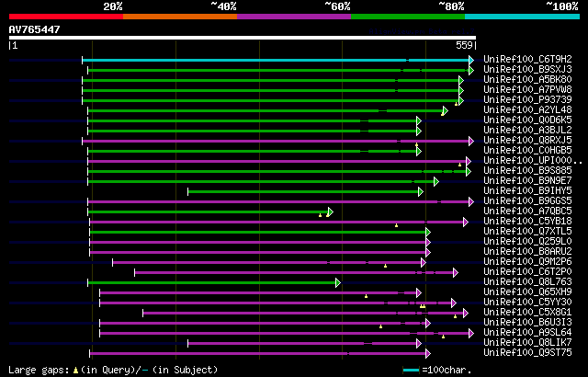
Task: Click the green arrowhead ending the B9SXJ3 alignment
Action: pos(471,70)
